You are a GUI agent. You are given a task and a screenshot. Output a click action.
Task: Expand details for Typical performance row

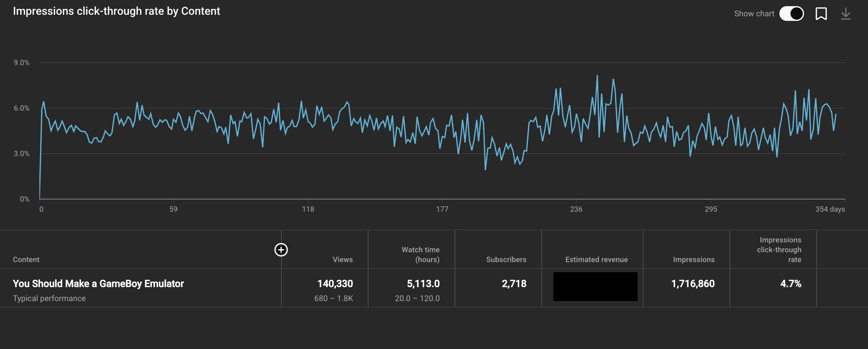tap(49, 298)
